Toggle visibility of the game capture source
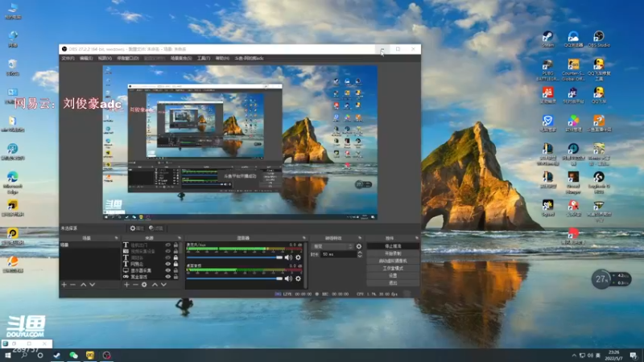 (x=167, y=277)
